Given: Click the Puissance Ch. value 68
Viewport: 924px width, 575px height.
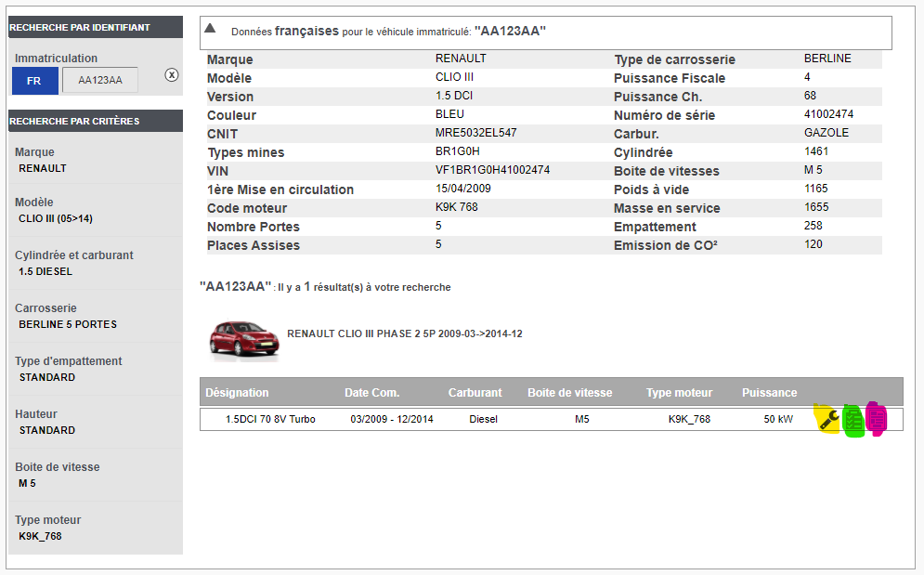Looking at the screenshot, I should [811, 96].
